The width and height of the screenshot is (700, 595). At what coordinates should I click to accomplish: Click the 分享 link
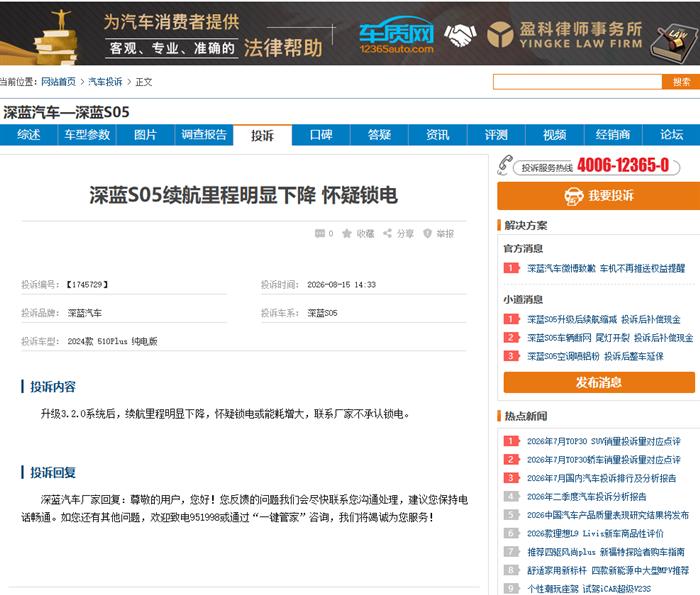405,233
